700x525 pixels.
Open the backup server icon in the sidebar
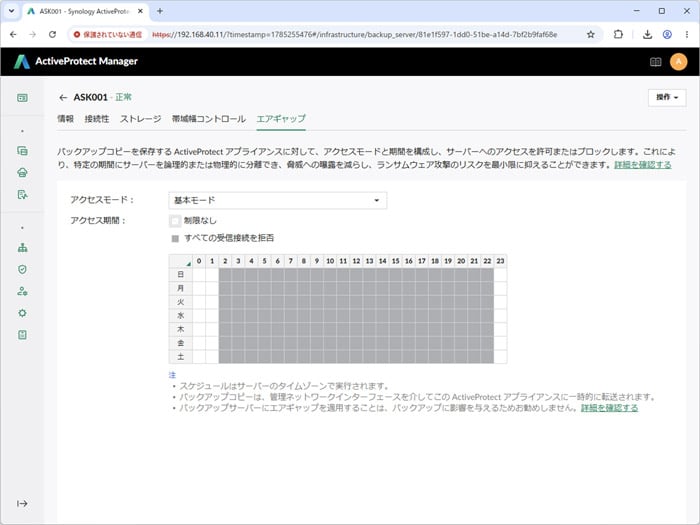point(22,173)
